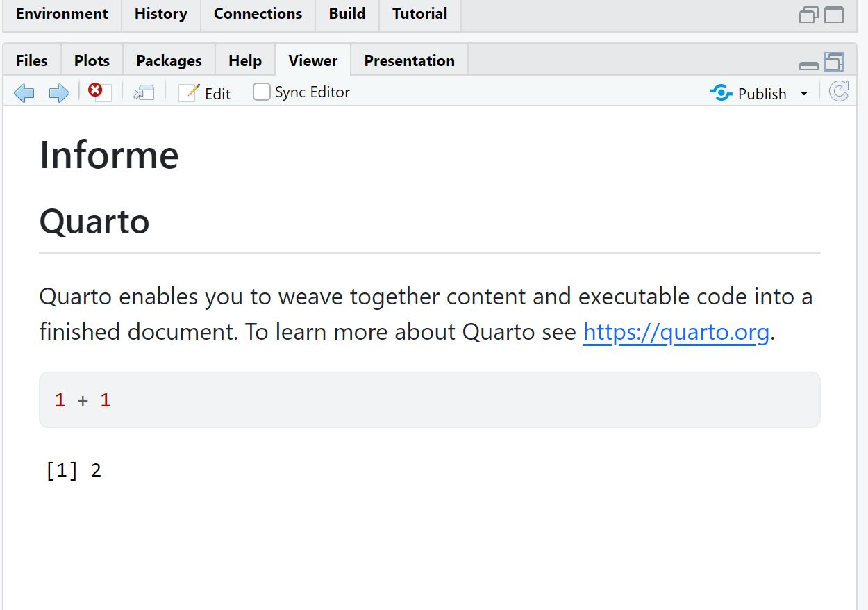The image size is (868, 610).
Task: Restore the upper Environment pane
Action: tap(808, 15)
